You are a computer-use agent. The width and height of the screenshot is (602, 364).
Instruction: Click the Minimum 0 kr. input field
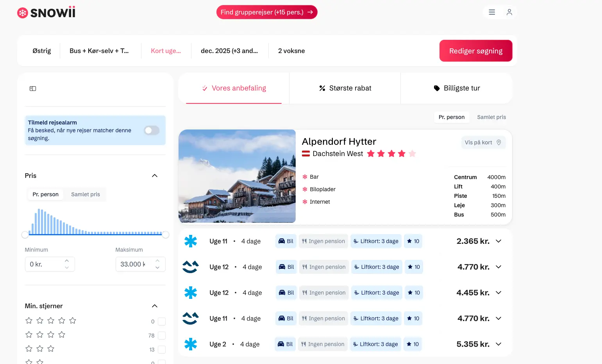pos(50,264)
